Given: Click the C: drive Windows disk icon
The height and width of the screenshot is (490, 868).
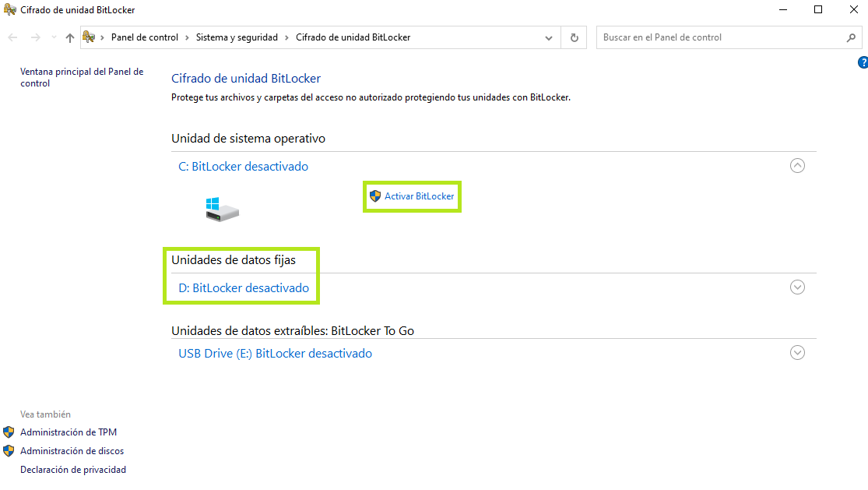Looking at the screenshot, I should click(x=222, y=209).
